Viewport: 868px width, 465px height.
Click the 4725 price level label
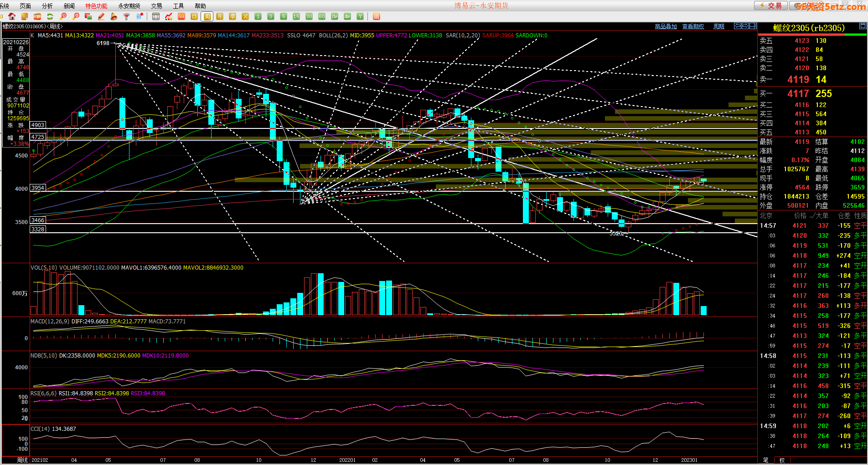(38, 137)
